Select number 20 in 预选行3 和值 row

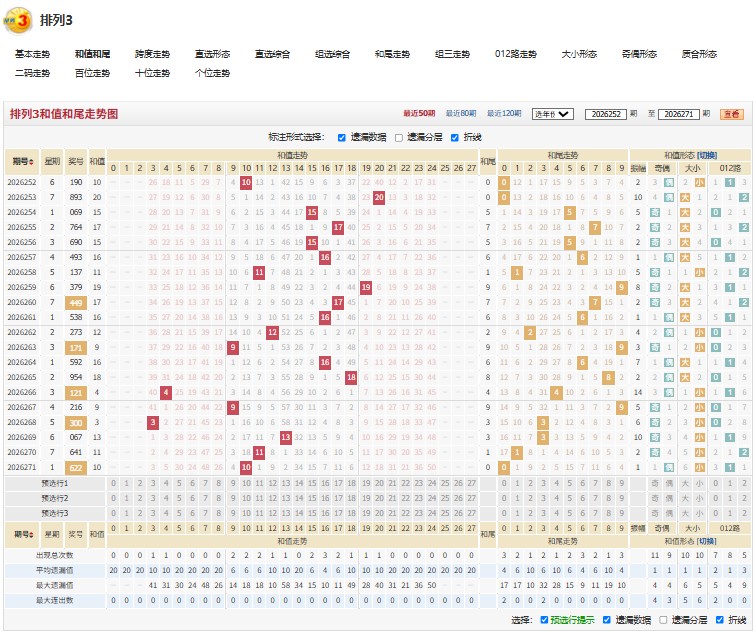[379, 513]
